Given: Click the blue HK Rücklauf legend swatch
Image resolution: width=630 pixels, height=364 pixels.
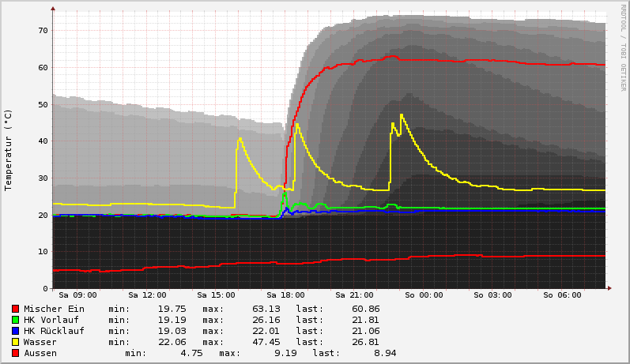Looking at the screenshot, I should (x=15, y=331).
